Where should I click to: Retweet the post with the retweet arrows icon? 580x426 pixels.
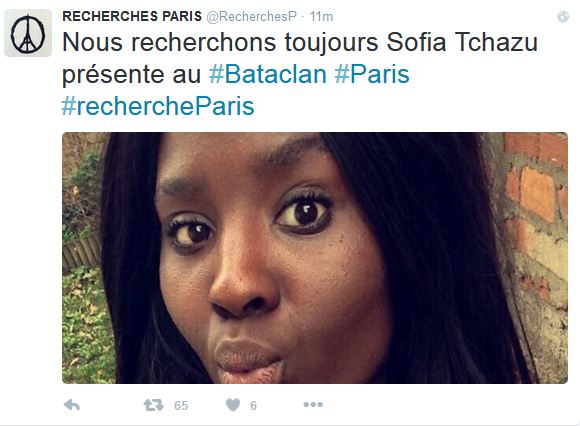coord(154,405)
